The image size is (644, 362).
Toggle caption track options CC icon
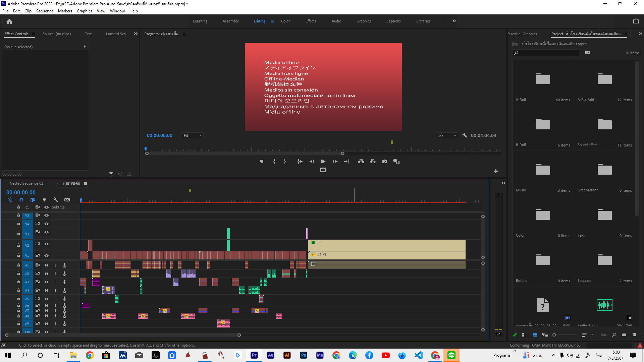(x=67, y=200)
